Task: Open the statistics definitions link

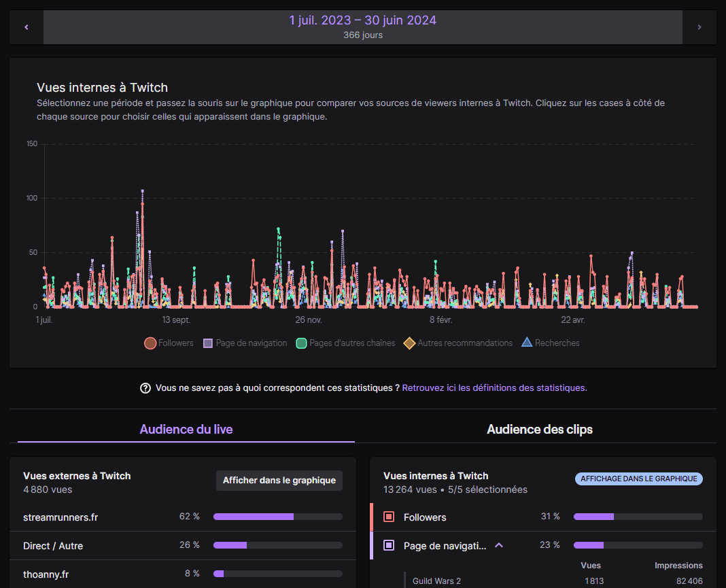Action: (x=494, y=388)
